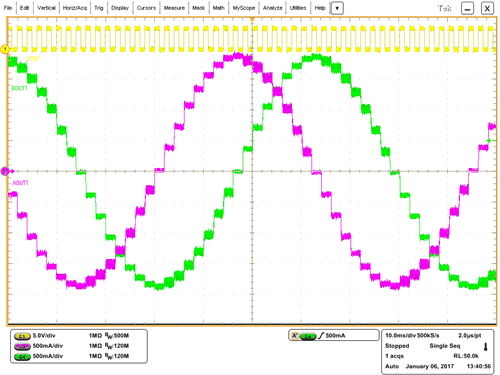The height and width of the screenshot is (375, 500).
Task: Click the 13:40:56 time readout
Action: [479, 366]
